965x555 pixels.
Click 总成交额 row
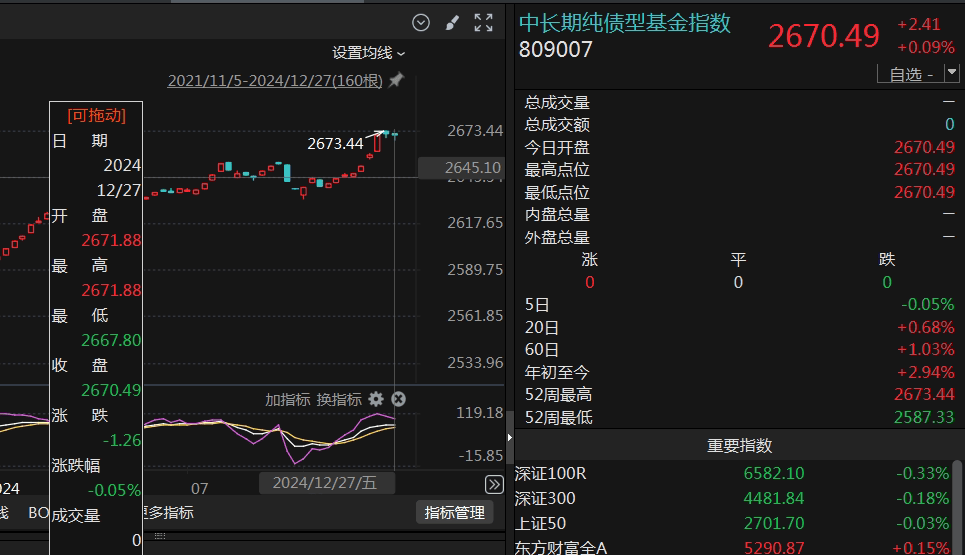click(x=739, y=125)
